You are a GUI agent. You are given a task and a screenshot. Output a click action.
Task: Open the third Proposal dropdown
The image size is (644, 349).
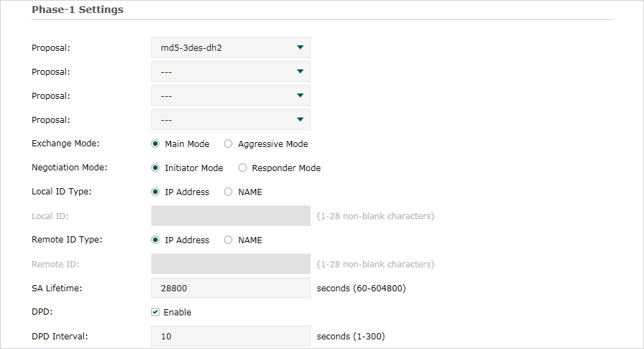click(x=231, y=95)
